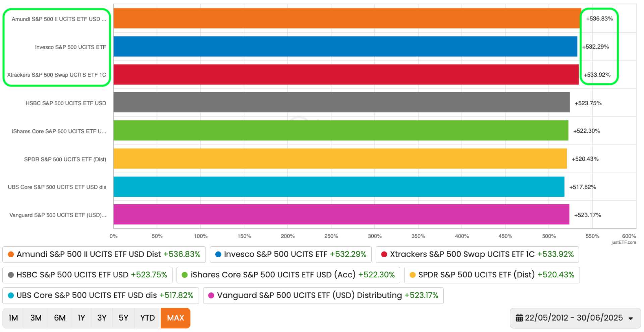This screenshot has height=332, width=644.
Task: Select the MAX time range tab
Action: (x=175, y=318)
